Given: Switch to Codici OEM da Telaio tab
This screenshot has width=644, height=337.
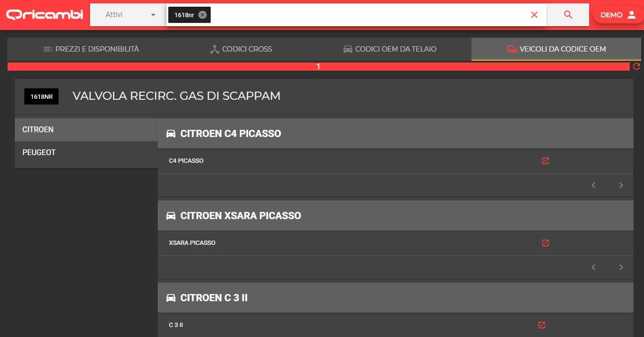Looking at the screenshot, I should [x=390, y=49].
